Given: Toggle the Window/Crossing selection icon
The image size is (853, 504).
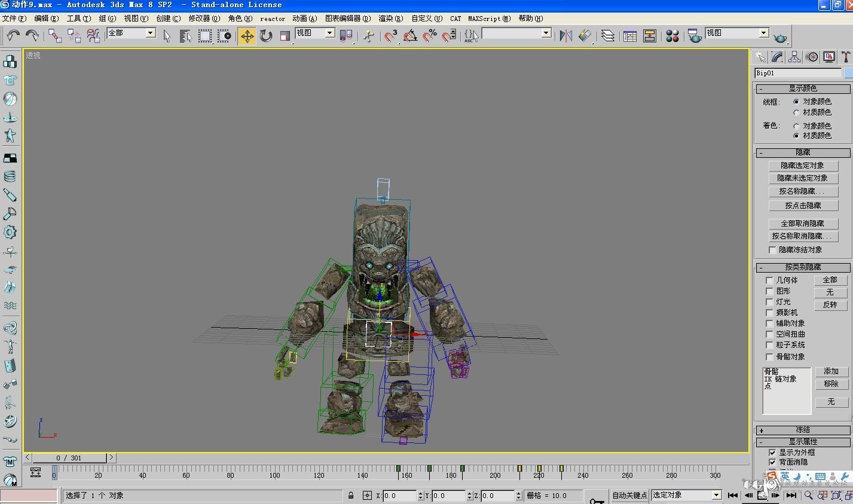Looking at the screenshot, I should (x=224, y=36).
